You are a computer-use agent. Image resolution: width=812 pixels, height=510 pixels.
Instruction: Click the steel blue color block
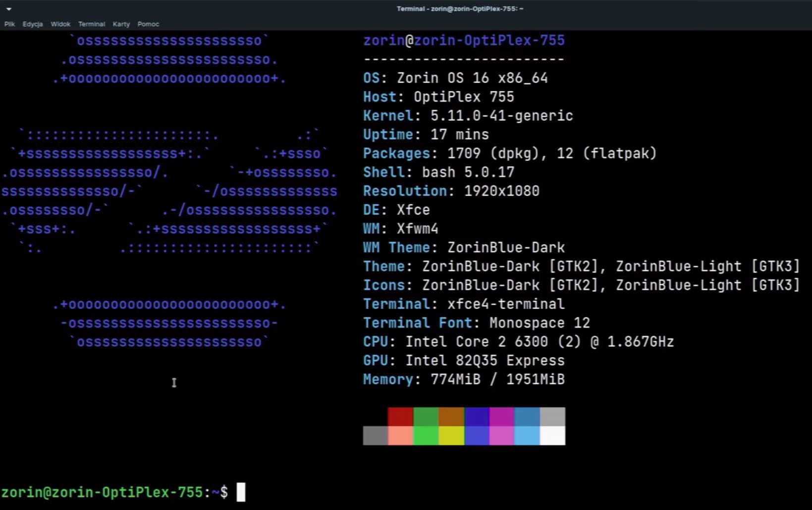tap(527, 417)
